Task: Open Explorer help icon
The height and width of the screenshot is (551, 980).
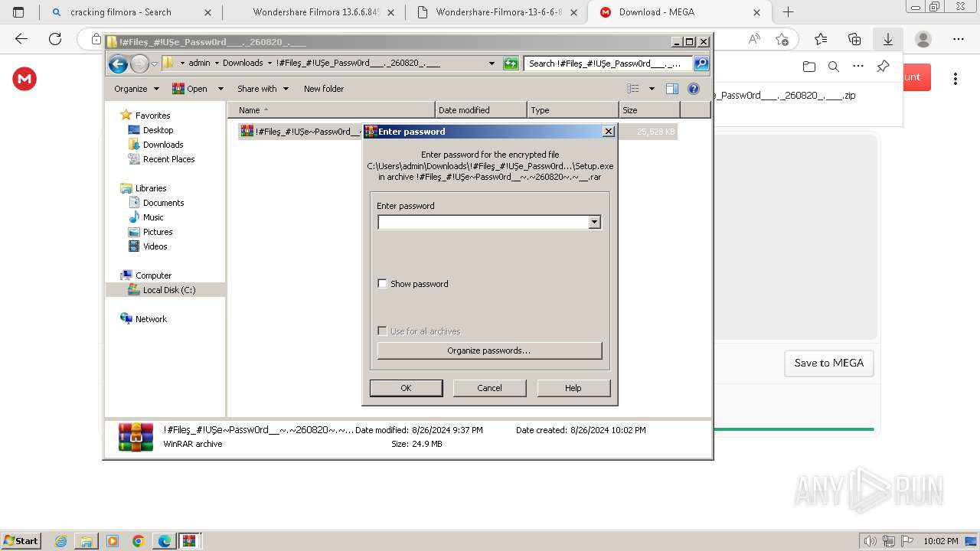Action: [694, 89]
